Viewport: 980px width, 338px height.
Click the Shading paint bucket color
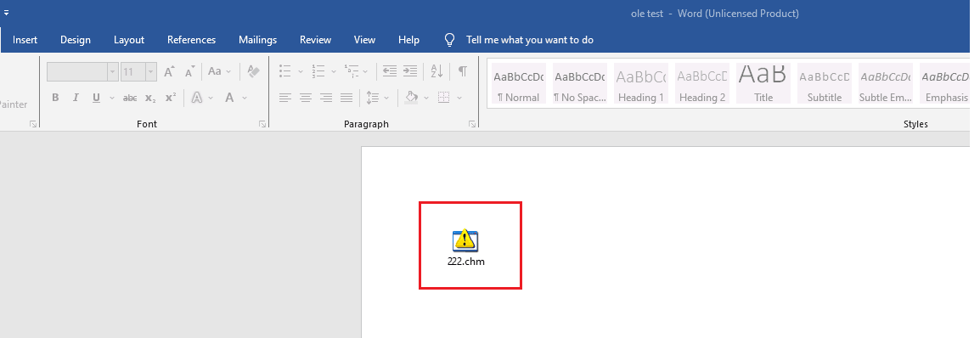coord(411,98)
